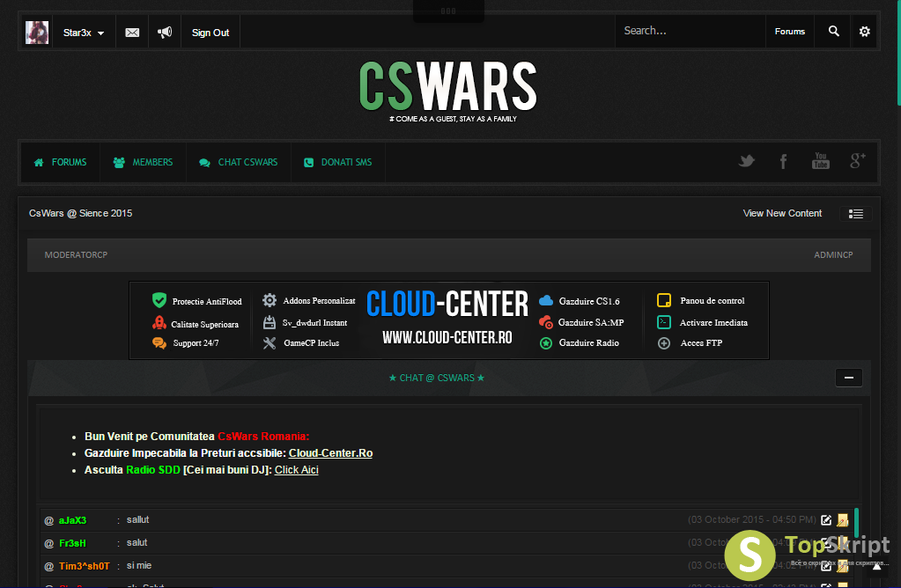The image size is (901, 588).
Task: Open the YouTube channel icon
Action: (821, 161)
